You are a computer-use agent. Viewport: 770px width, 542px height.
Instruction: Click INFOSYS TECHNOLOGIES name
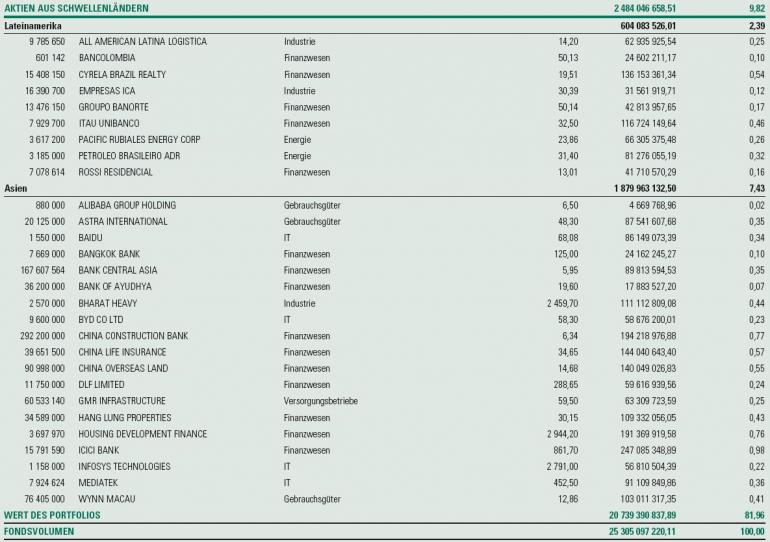[x=124, y=466]
